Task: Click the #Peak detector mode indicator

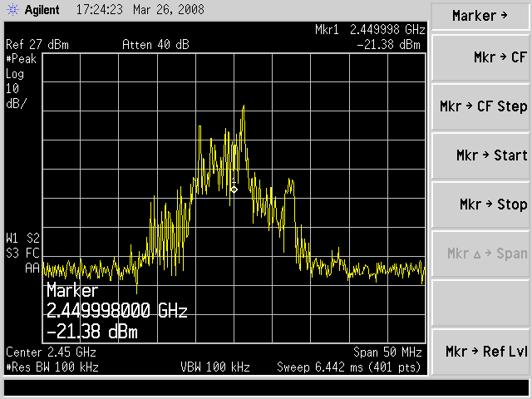Action: coord(21,59)
